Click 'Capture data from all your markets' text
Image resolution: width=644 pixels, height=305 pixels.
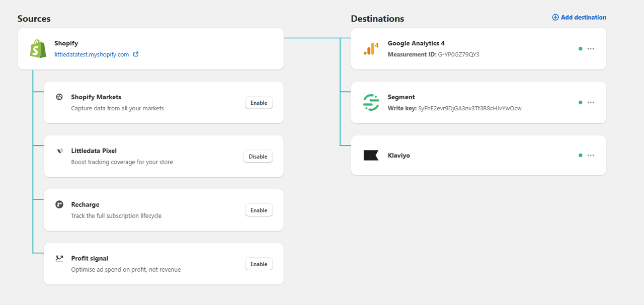click(117, 108)
